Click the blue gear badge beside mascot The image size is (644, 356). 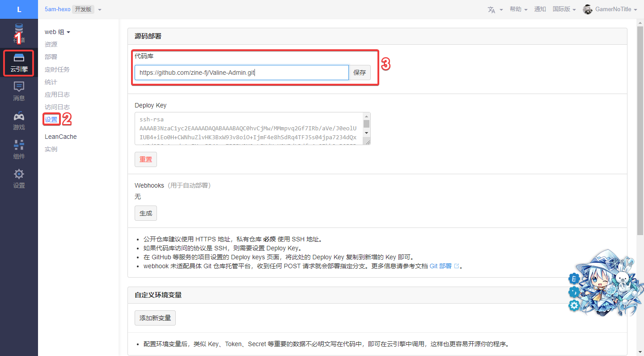point(574,305)
